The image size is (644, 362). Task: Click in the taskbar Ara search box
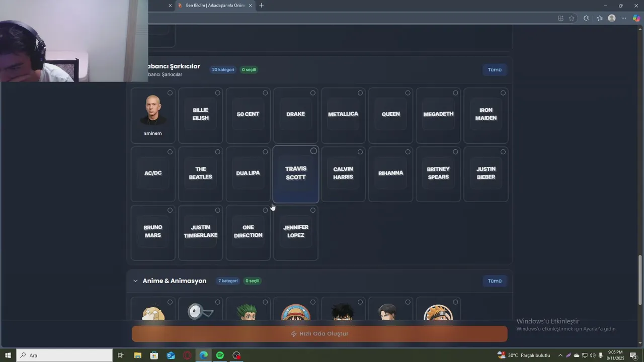[64, 355]
